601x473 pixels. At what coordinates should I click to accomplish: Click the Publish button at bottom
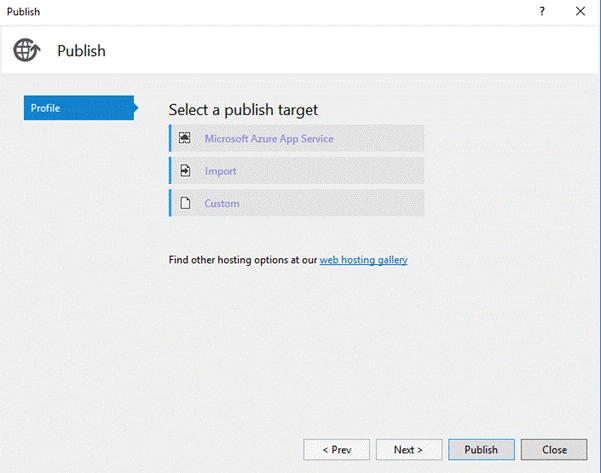[x=481, y=450]
